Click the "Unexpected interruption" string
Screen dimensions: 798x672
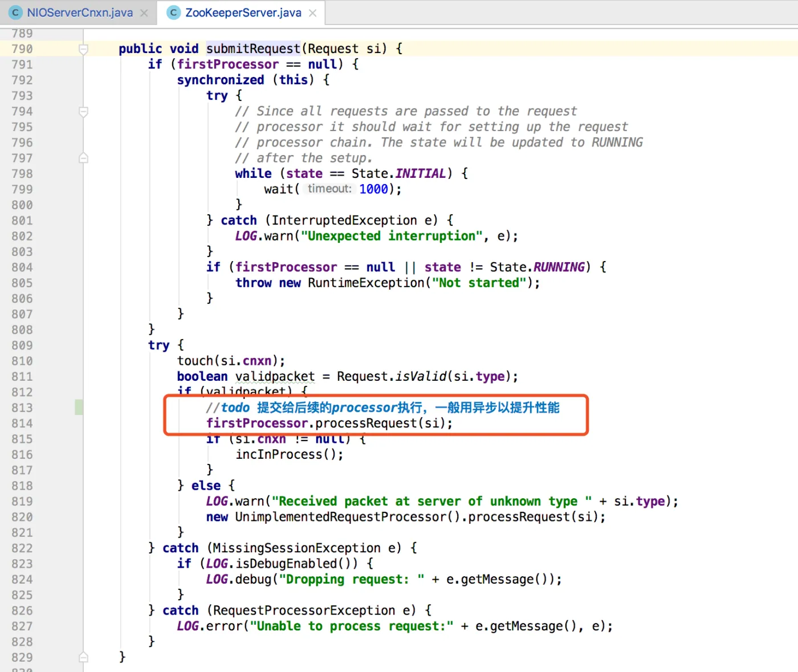coord(392,236)
